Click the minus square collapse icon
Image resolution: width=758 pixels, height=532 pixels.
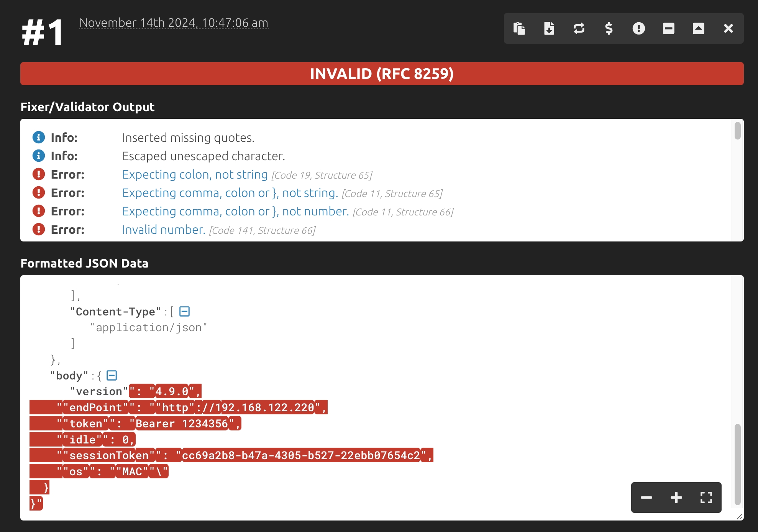coord(669,28)
